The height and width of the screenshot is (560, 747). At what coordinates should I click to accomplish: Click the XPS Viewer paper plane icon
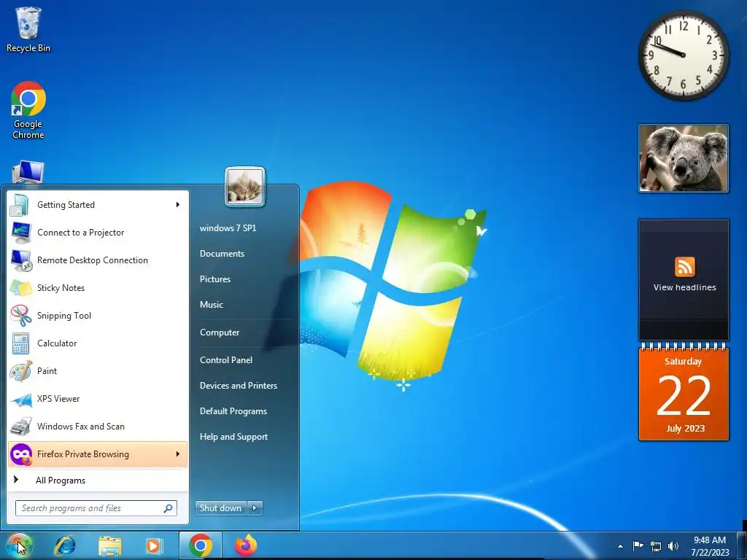point(21,399)
